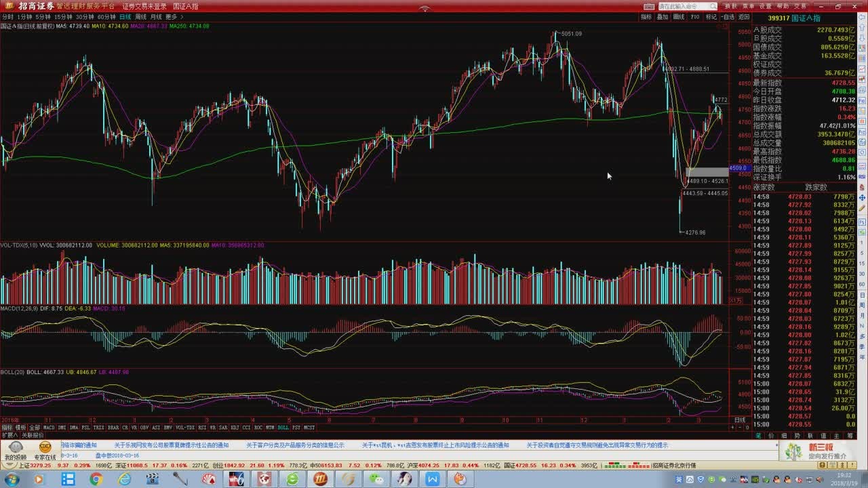The height and width of the screenshot is (488, 868).
Task: Click the 叠加 overlay button
Action: (x=663, y=17)
